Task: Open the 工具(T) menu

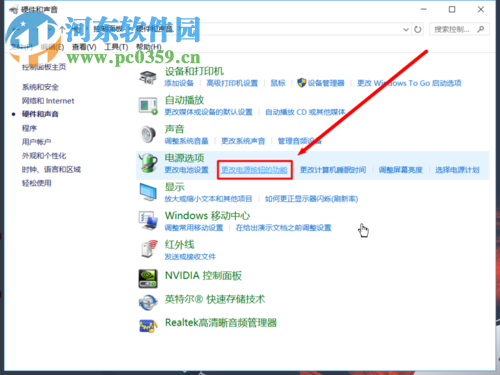Action: click(116, 47)
